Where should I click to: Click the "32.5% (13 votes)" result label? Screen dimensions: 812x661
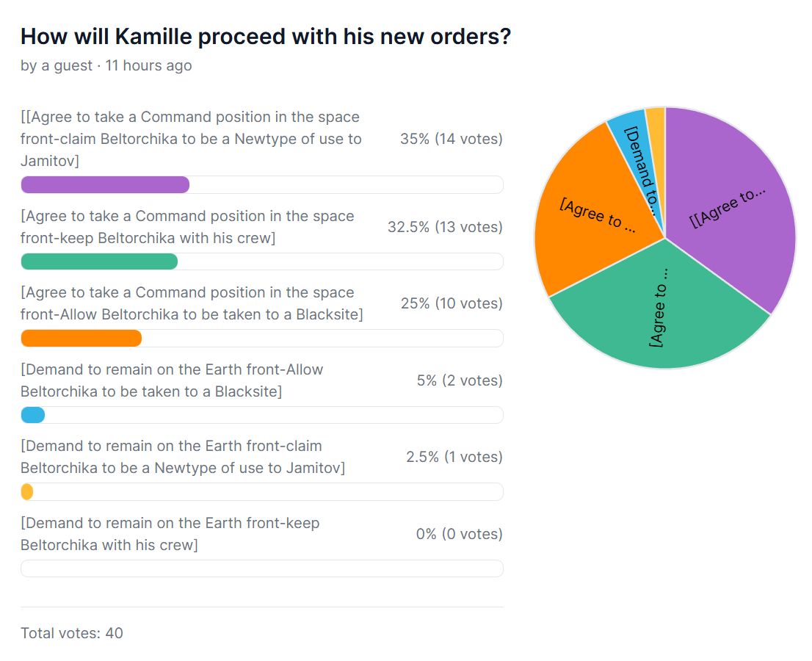tap(445, 227)
